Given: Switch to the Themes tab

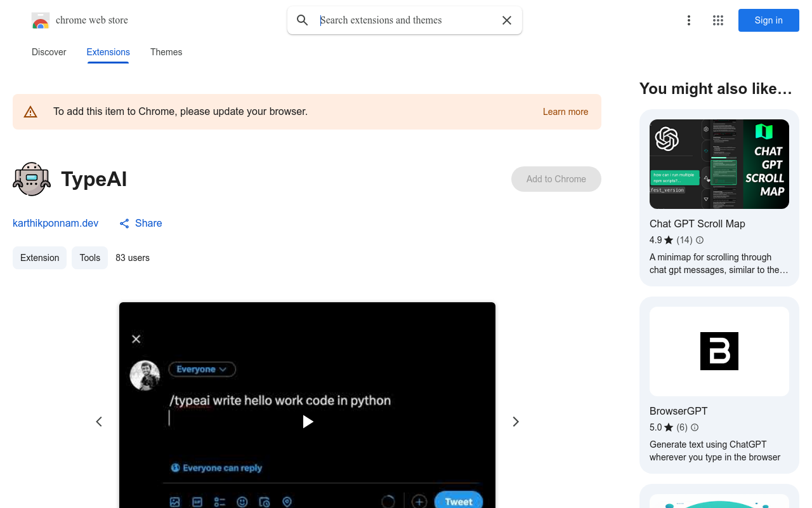Looking at the screenshot, I should pyautogui.click(x=166, y=52).
